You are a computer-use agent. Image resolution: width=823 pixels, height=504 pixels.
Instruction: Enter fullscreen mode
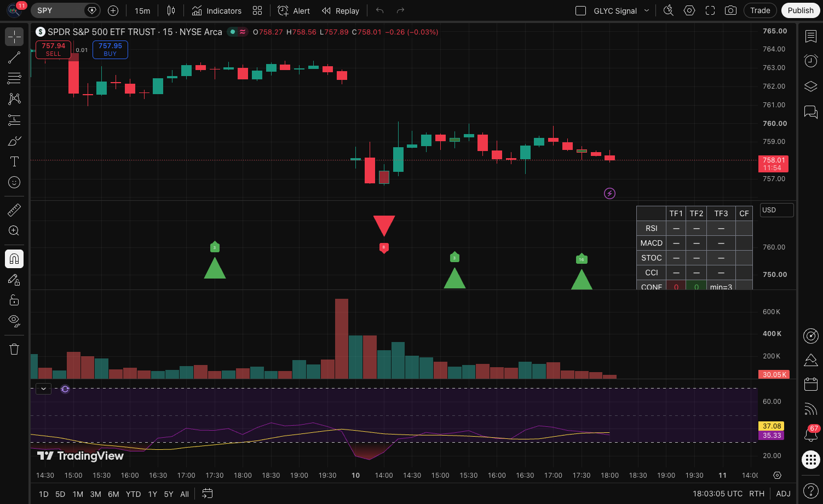click(x=710, y=10)
